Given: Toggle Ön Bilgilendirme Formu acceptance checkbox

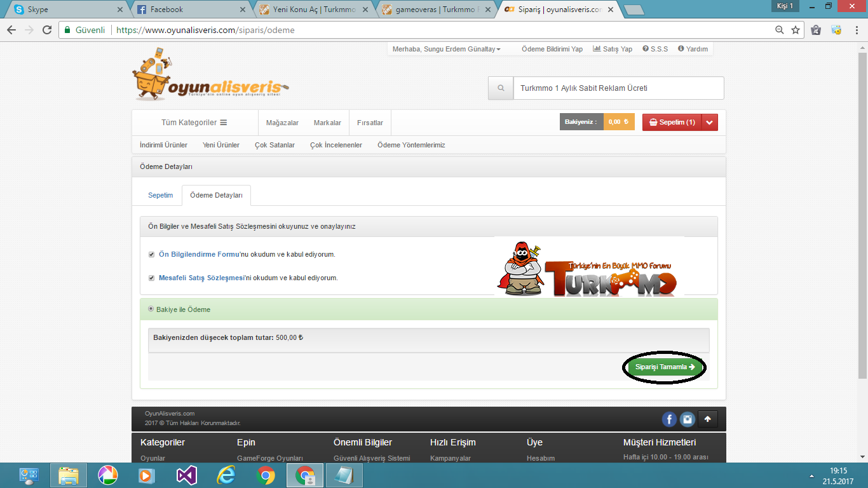Looking at the screenshot, I should [x=151, y=254].
